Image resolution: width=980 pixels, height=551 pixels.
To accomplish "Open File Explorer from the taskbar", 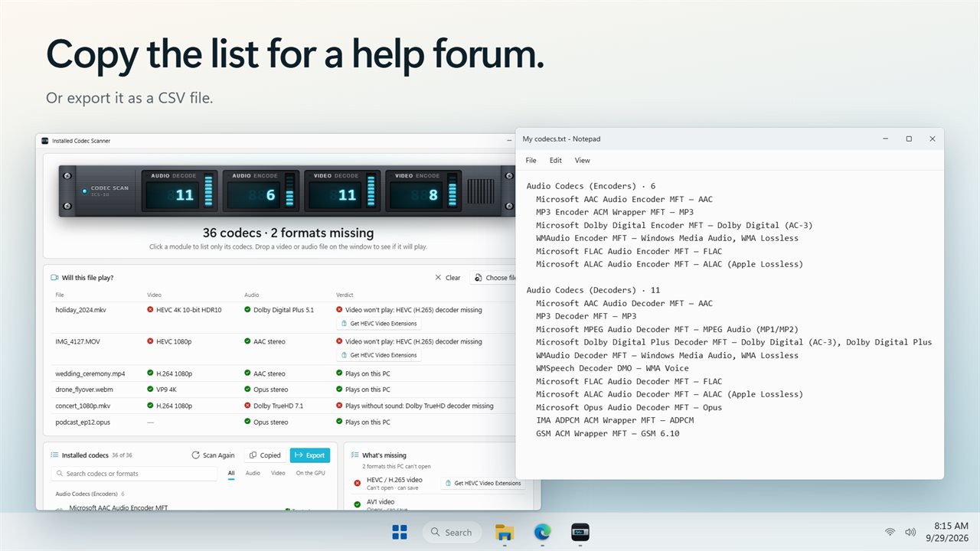I will (x=505, y=532).
